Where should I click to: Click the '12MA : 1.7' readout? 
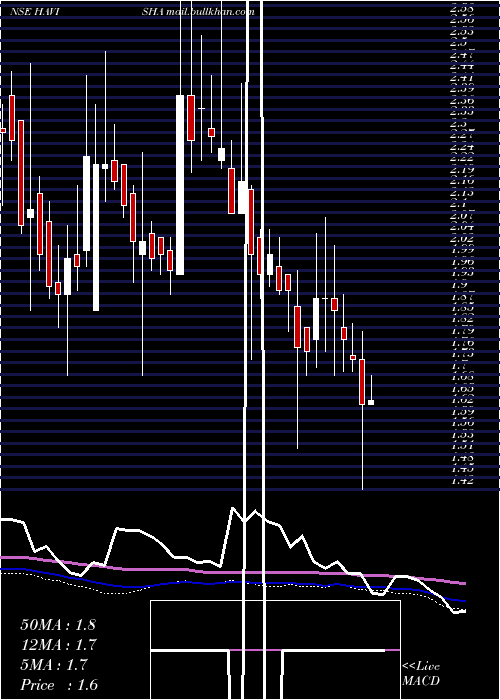tap(59, 645)
